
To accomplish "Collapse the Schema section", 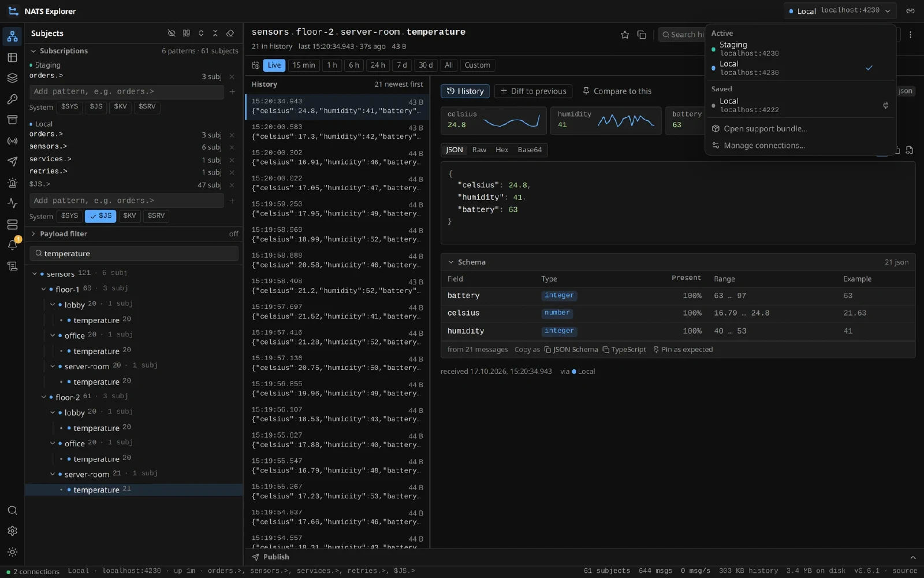I will coord(451,262).
